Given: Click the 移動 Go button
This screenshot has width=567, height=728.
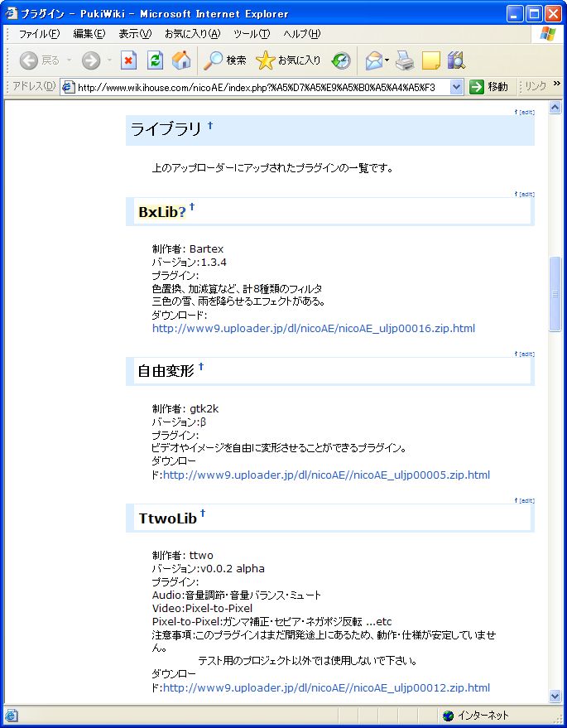Looking at the screenshot, I should [488, 87].
